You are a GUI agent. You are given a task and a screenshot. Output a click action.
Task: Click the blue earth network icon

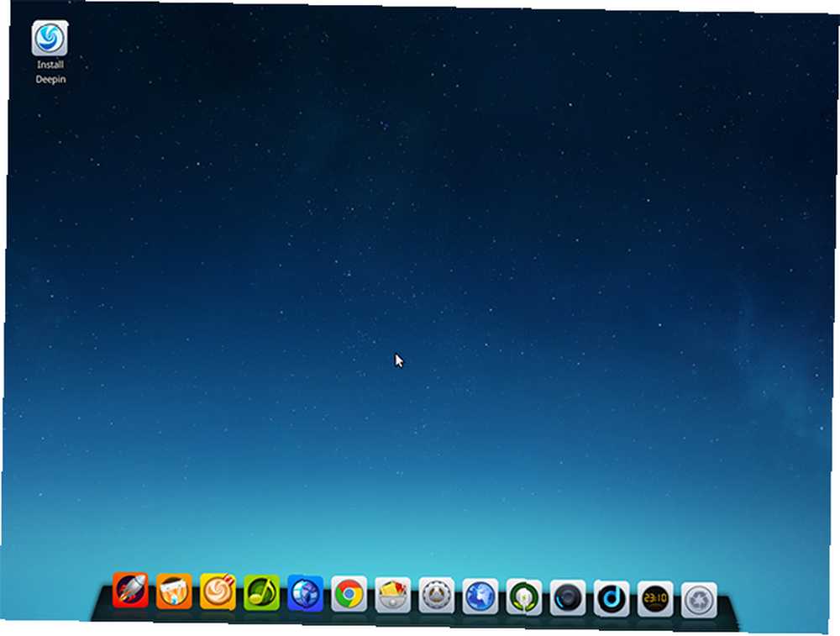pyautogui.click(x=480, y=597)
